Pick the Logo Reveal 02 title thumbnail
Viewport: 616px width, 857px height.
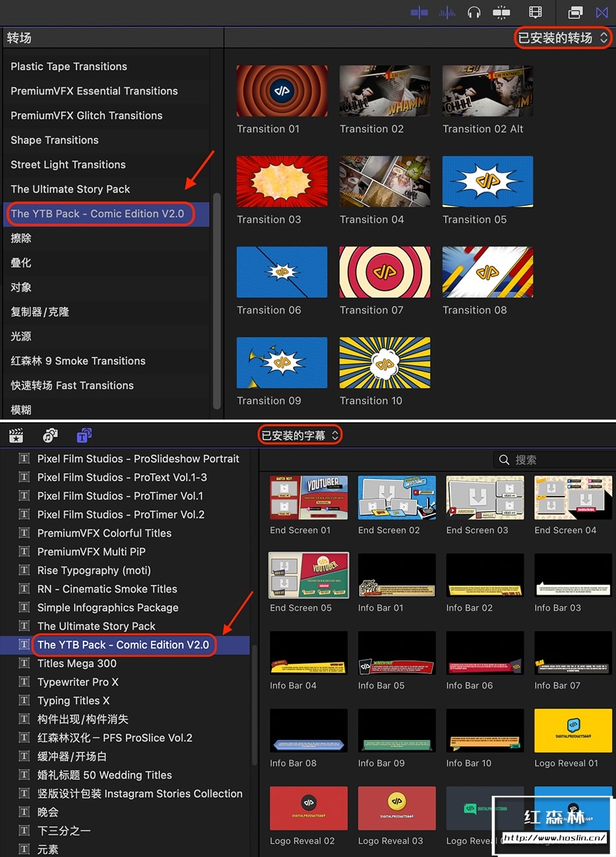[x=308, y=808]
